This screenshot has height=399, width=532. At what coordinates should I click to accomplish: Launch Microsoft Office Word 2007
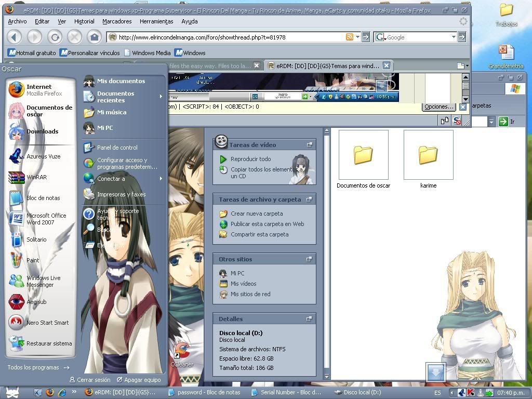coord(40,219)
